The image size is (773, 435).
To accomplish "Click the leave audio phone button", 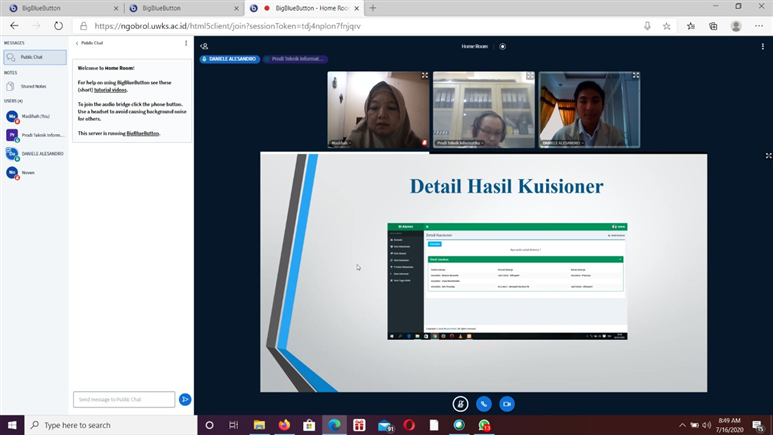I will point(484,404).
